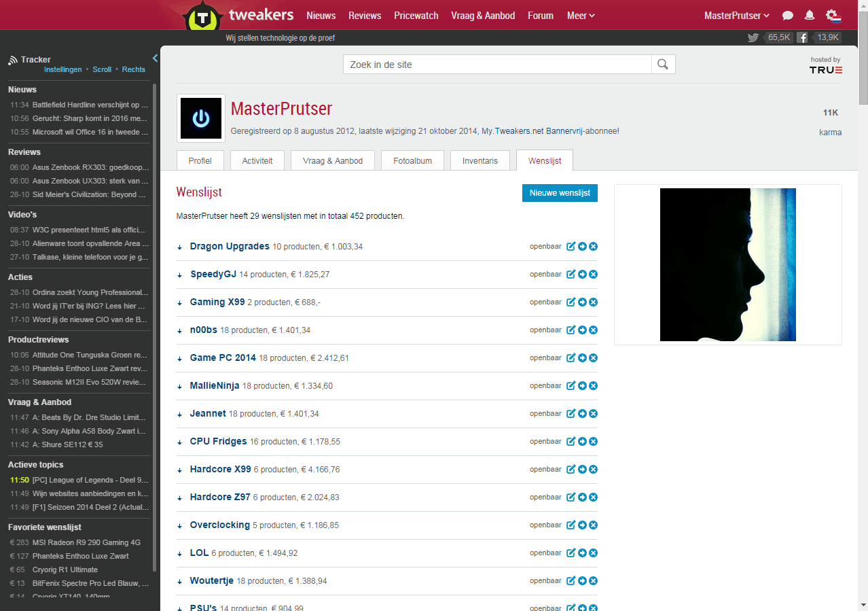Click the Facebook icon
Viewport: 868px width, 611px height.
pos(802,38)
